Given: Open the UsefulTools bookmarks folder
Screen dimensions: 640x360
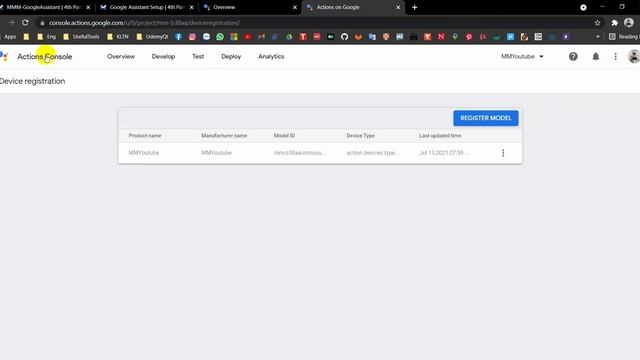Looking at the screenshot, I should point(81,37).
